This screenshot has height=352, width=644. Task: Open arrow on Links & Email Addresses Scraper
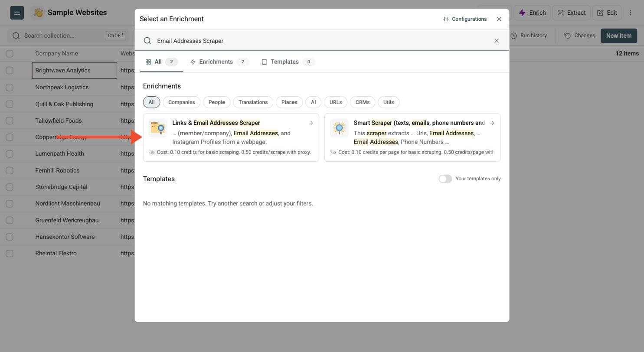[311, 123]
